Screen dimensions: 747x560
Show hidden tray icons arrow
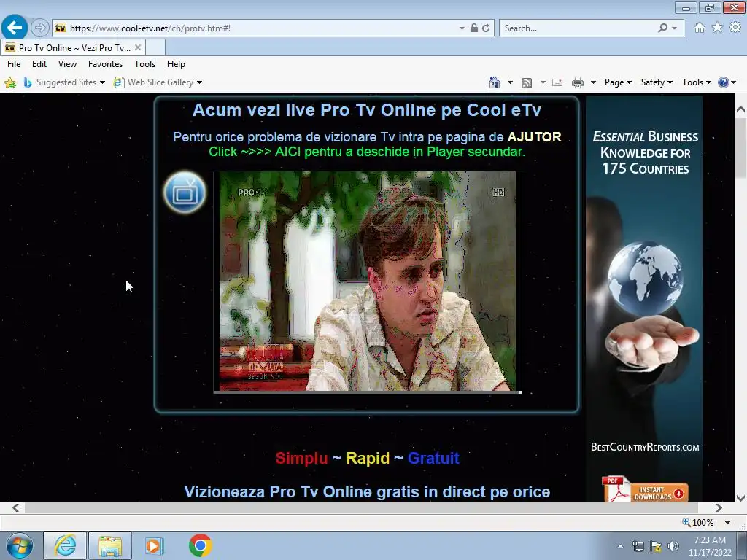point(620,546)
